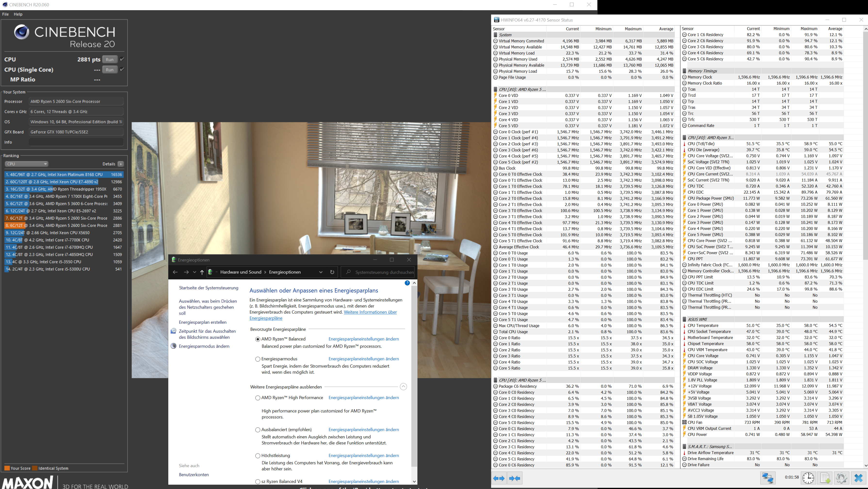Reset the HWiNFO clock timer icon

coord(808,478)
